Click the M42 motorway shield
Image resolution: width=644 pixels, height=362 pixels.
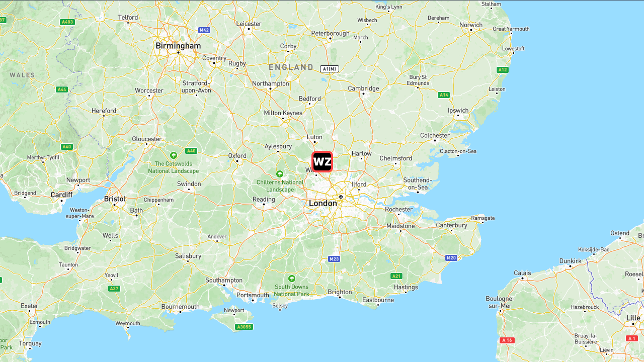204,30
